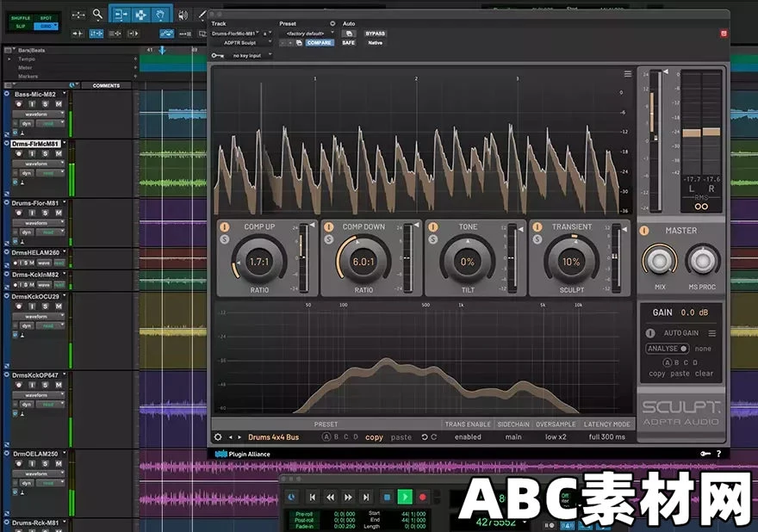
Task: Select the Trim tool
Action: (x=120, y=15)
